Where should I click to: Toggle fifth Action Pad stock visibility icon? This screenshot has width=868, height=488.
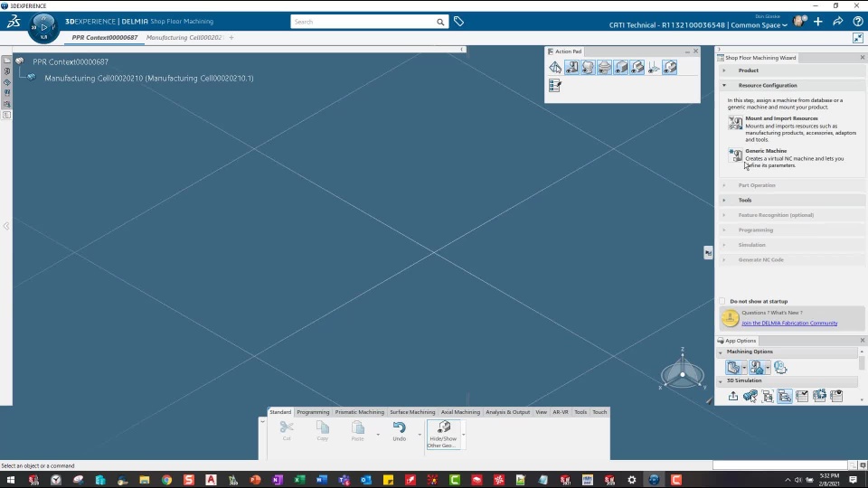point(620,68)
